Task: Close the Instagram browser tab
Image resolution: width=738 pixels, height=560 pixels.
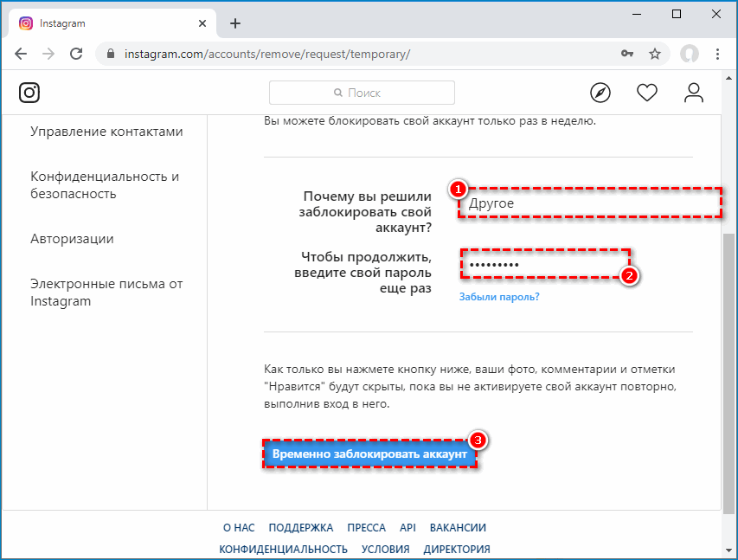Action: coord(202,23)
